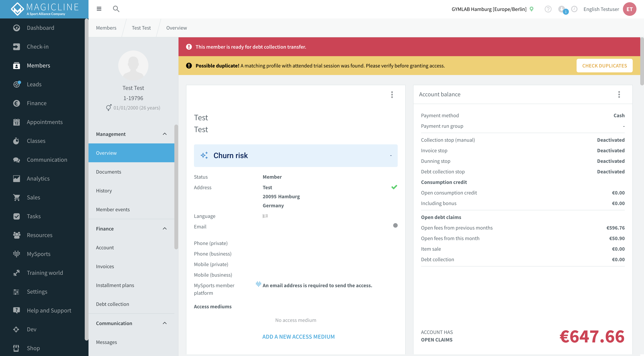Click the Shop storefront icon
Viewport: 644px width, 356px height.
click(x=17, y=348)
